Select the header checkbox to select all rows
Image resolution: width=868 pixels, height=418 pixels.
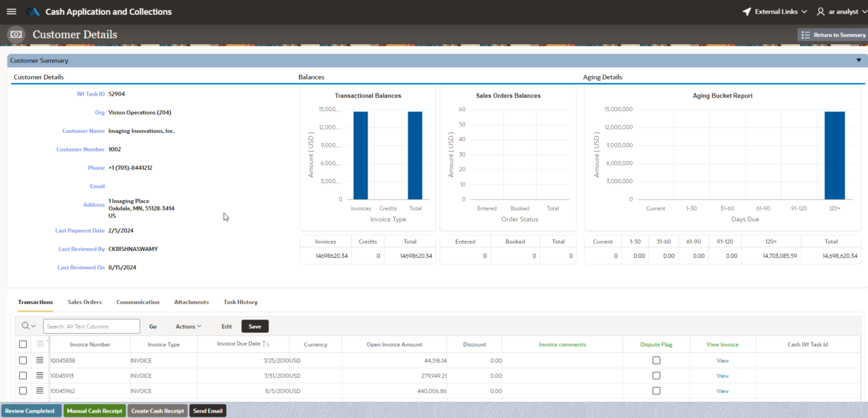pos(23,344)
